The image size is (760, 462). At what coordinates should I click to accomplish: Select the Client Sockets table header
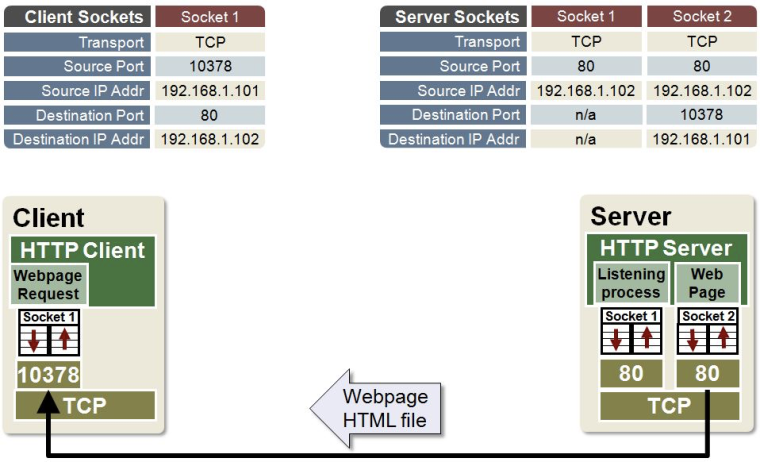coord(77,17)
